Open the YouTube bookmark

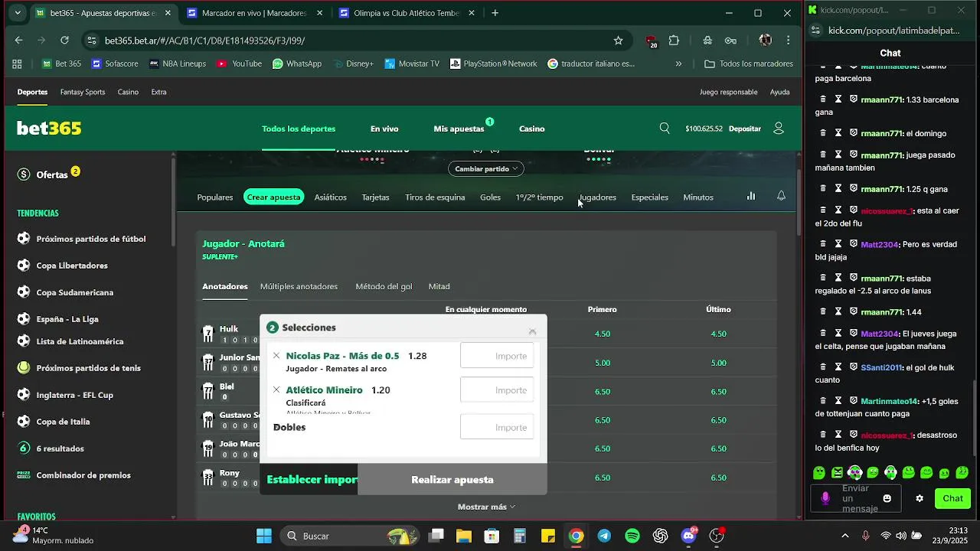coord(239,64)
